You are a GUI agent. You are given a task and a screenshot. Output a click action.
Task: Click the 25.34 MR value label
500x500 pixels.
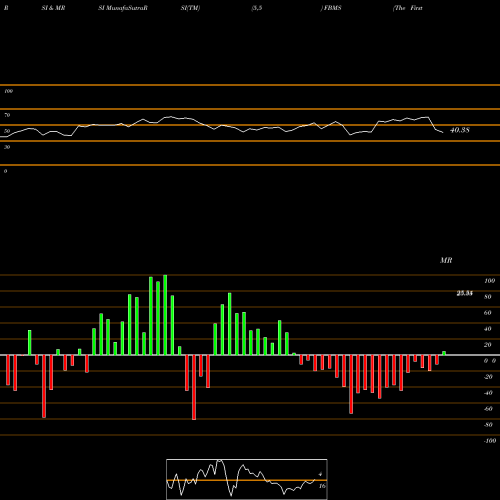465,293
